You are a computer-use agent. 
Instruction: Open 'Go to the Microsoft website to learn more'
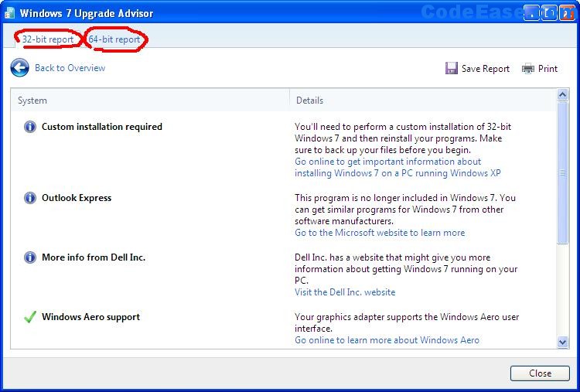(x=380, y=233)
